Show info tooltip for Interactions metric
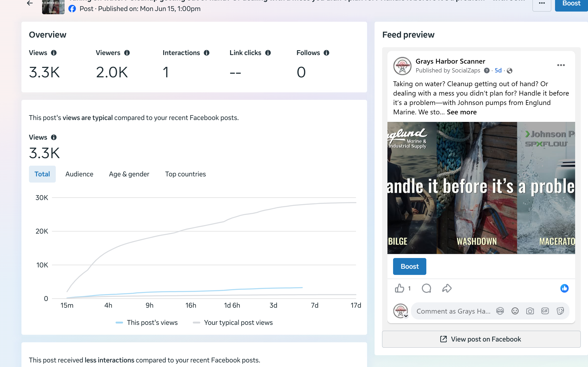This screenshot has height=367, width=588. (206, 53)
